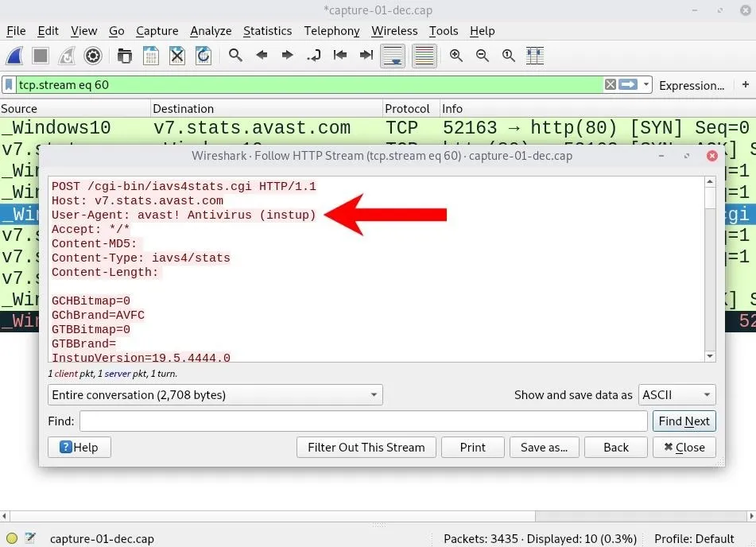The height and width of the screenshot is (547, 756).
Task: Click the User-Agent: avast! Antivirus line
Action: pos(184,215)
